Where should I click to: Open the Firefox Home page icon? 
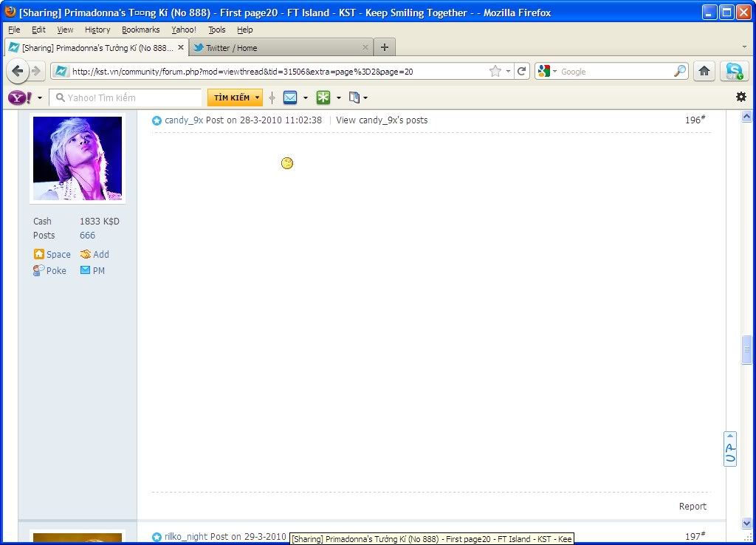(704, 72)
